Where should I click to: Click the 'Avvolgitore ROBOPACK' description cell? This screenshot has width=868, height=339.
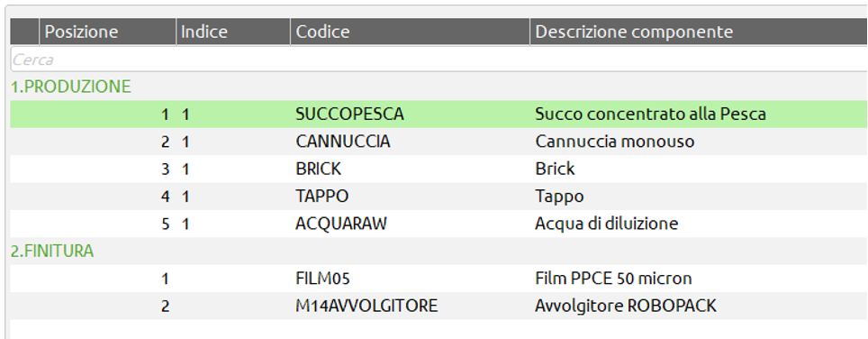click(626, 306)
